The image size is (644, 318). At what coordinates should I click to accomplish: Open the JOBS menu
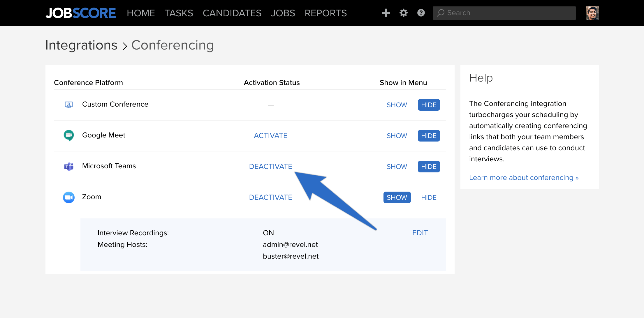coord(283,13)
